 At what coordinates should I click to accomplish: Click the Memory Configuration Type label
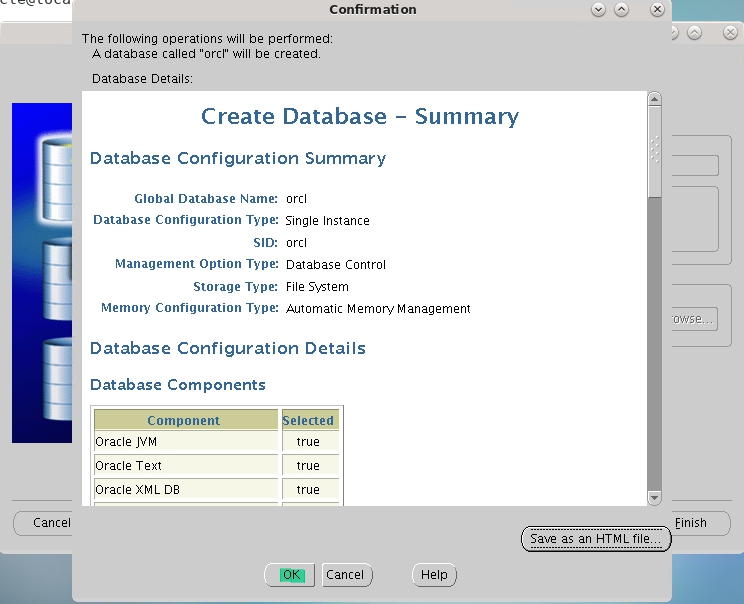(x=190, y=308)
